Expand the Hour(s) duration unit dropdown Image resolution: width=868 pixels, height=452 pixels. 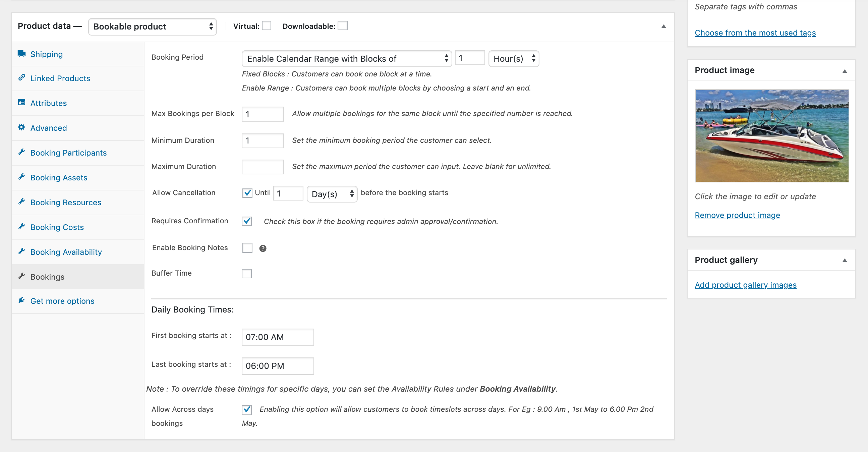[x=513, y=58]
